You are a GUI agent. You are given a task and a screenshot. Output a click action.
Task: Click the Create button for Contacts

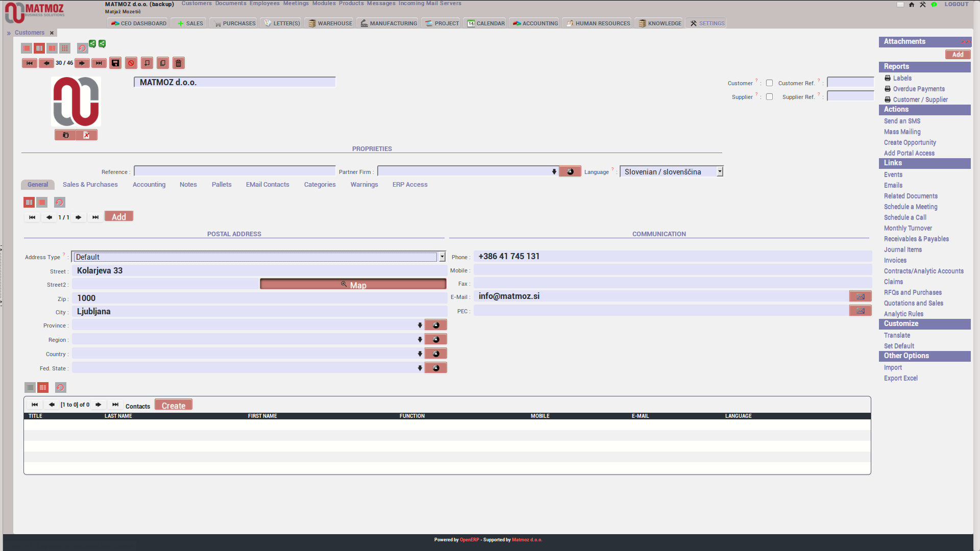pos(174,406)
